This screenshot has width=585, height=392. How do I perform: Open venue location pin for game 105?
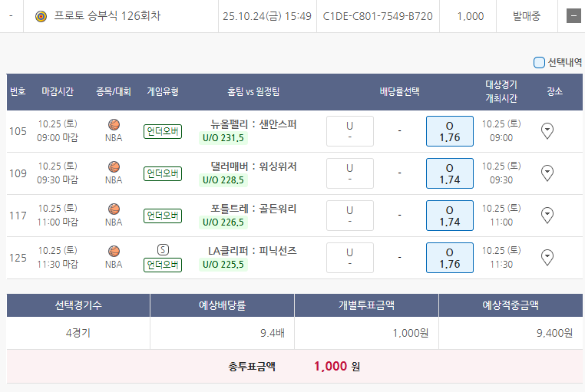[547, 131]
